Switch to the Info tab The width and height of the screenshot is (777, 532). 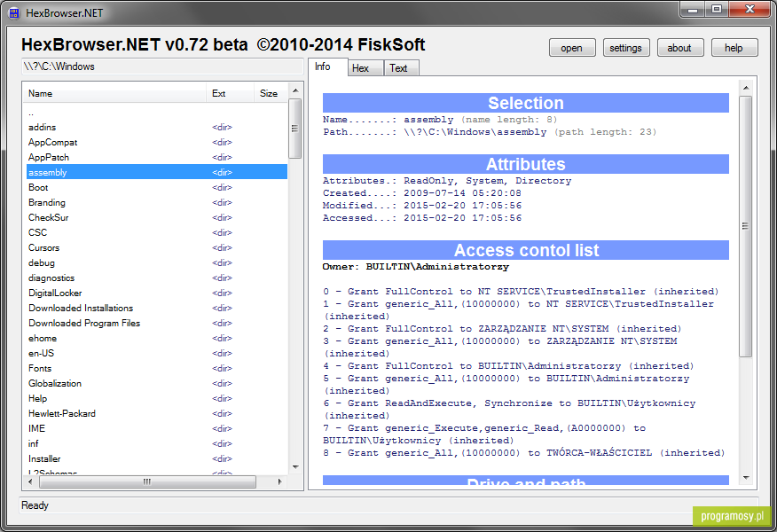[x=327, y=66]
